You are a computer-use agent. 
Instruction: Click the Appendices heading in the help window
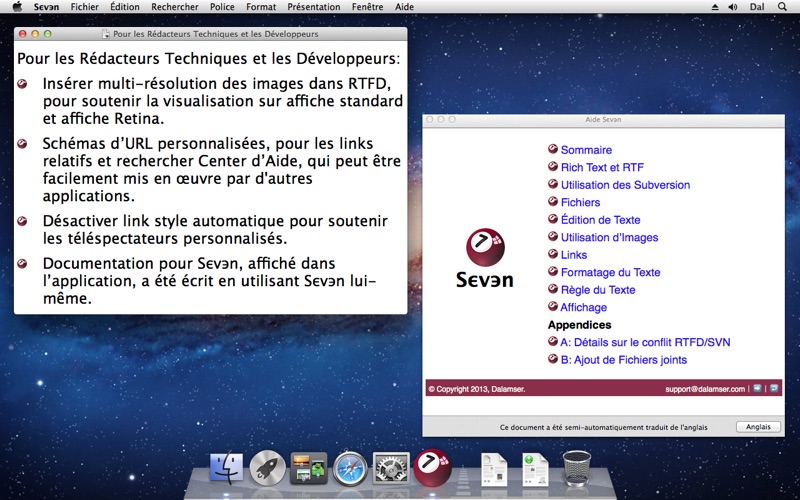pos(579,325)
